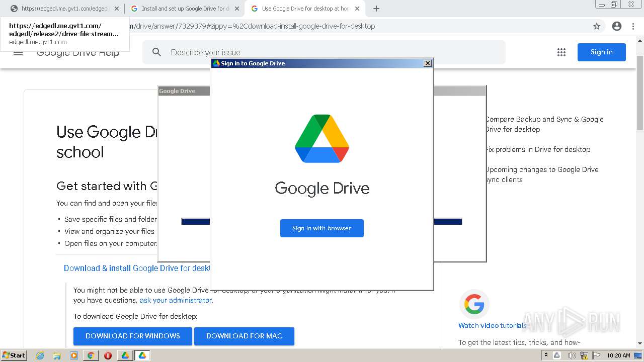Image resolution: width=644 pixels, height=362 pixels.
Task: Click the Sign in with browser button
Action: click(321, 228)
